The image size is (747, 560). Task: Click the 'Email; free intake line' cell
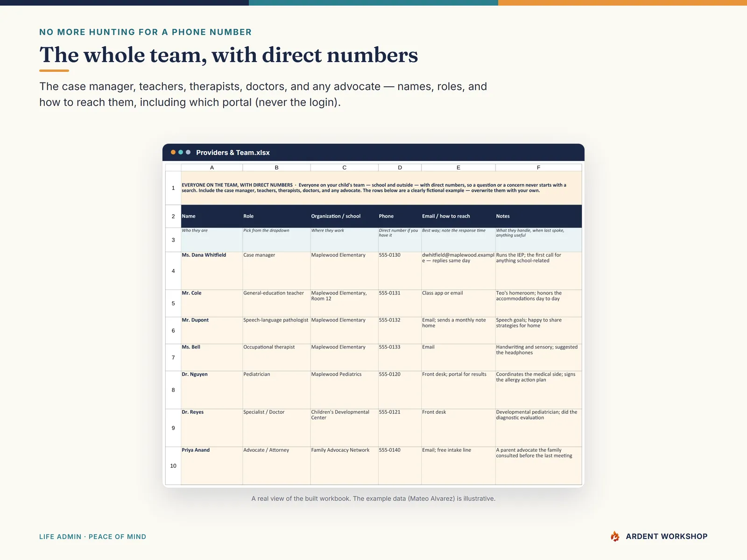click(458, 466)
